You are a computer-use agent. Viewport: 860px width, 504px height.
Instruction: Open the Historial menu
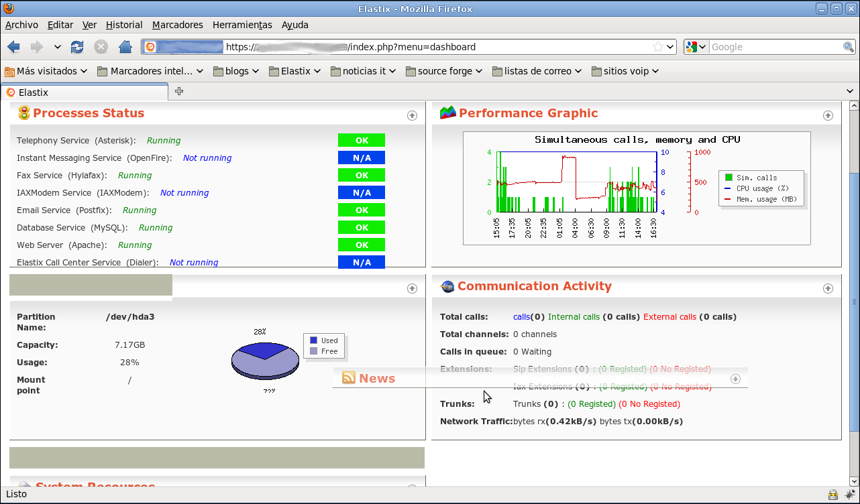(124, 25)
